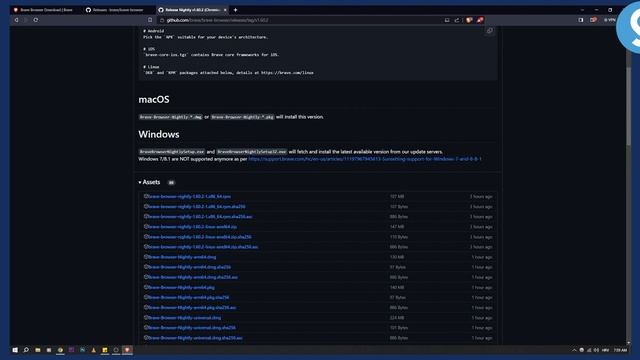Collapse the Assets section triangle
The image size is (640, 360).
coord(140,182)
